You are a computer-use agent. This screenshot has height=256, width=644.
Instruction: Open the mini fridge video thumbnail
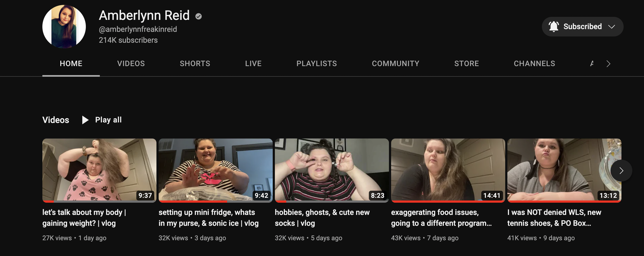[216, 170]
